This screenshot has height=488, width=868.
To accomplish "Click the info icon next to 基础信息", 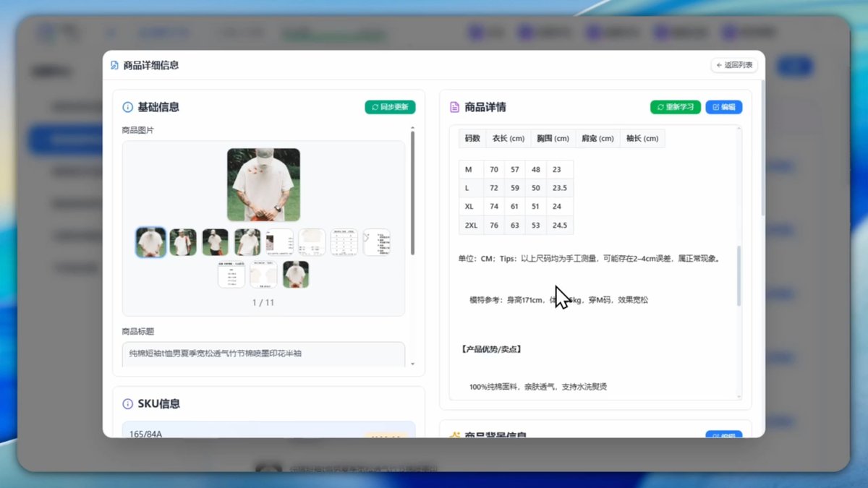I will pos(128,107).
